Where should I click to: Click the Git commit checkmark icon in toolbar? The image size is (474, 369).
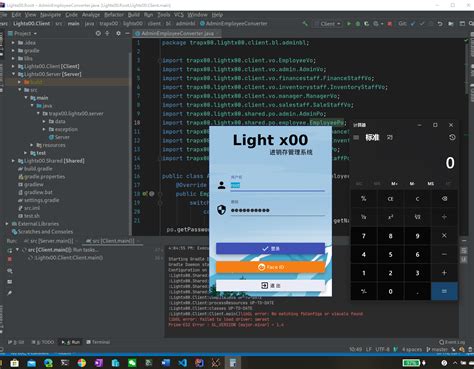coord(422,24)
